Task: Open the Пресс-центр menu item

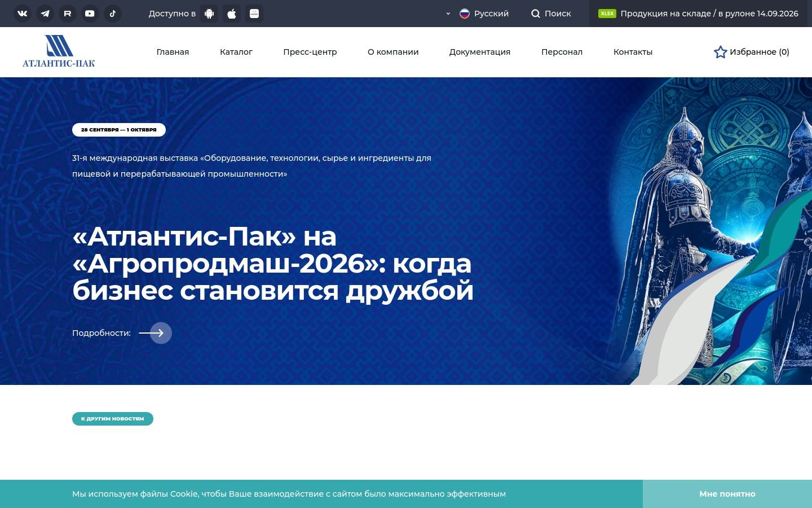Action: click(x=310, y=52)
